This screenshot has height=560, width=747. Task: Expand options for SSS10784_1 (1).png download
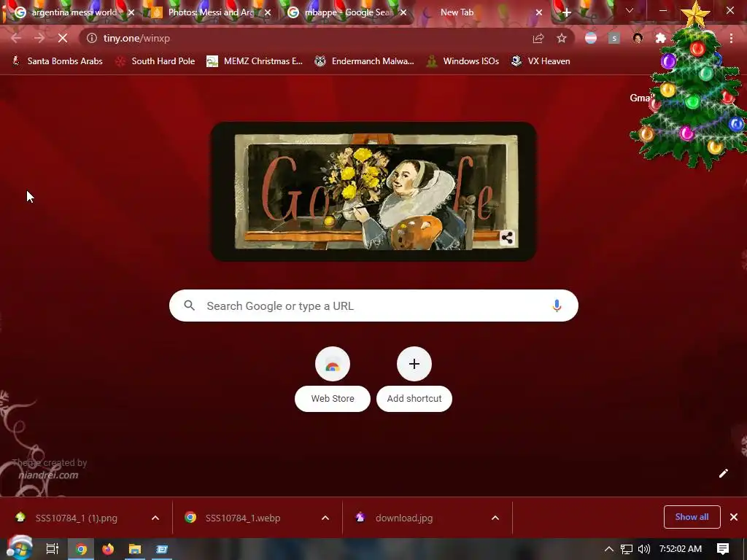pyautogui.click(x=155, y=518)
